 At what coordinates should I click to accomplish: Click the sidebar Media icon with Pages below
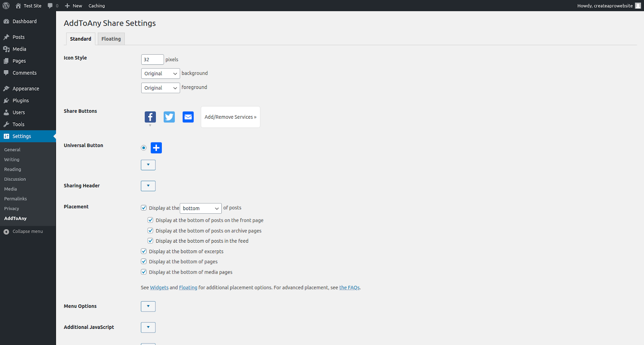tap(6, 49)
